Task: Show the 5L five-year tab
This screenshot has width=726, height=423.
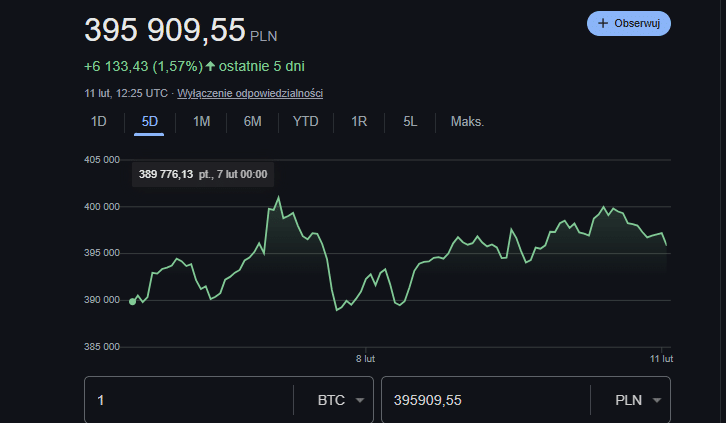Action: coord(410,122)
